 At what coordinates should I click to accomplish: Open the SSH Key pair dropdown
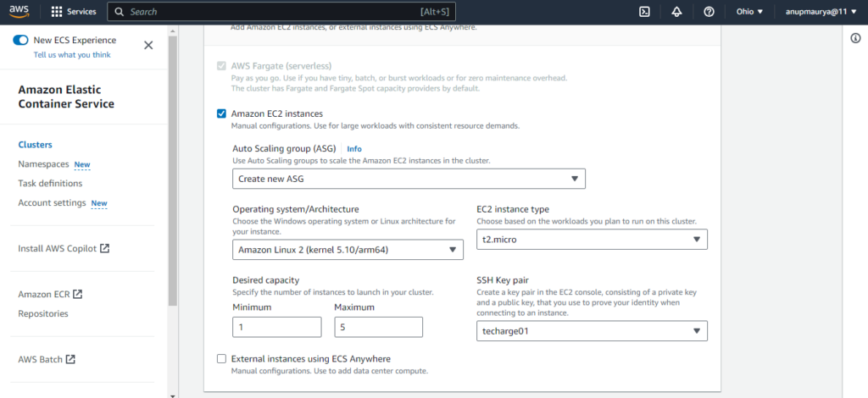(592, 330)
